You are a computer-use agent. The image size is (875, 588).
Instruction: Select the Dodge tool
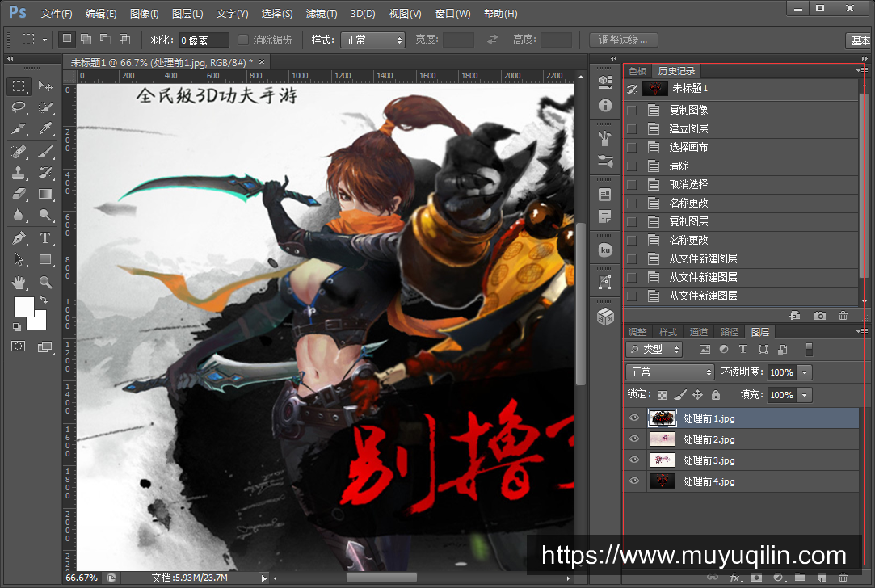(x=46, y=216)
